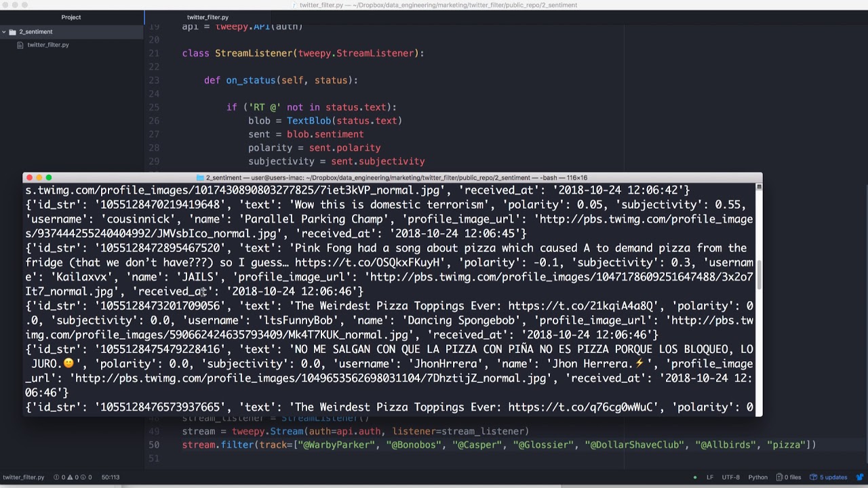Click https://t.co/21kqiA4a8Q link in Terminal

coord(580,306)
